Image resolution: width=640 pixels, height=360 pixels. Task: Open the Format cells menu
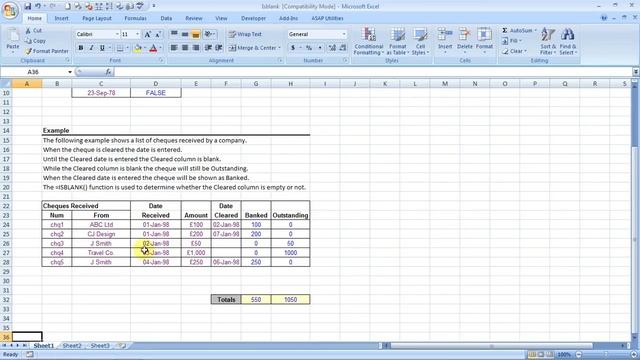click(x=484, y=40)
